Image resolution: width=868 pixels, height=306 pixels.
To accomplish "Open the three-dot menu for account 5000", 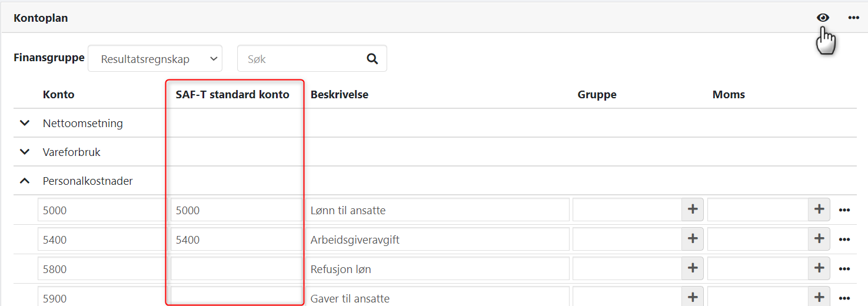I will click(x=844, y=210).
